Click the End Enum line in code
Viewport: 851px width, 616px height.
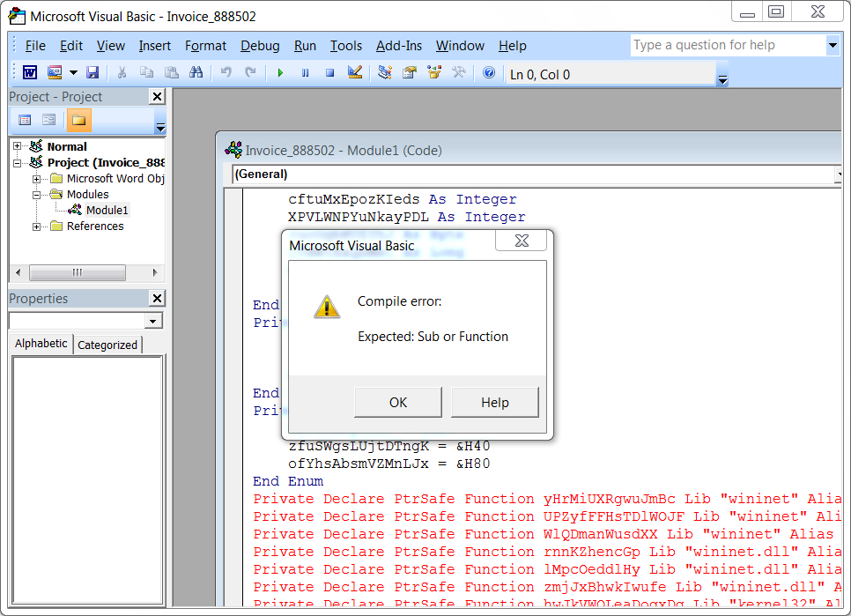coord(288,481)
